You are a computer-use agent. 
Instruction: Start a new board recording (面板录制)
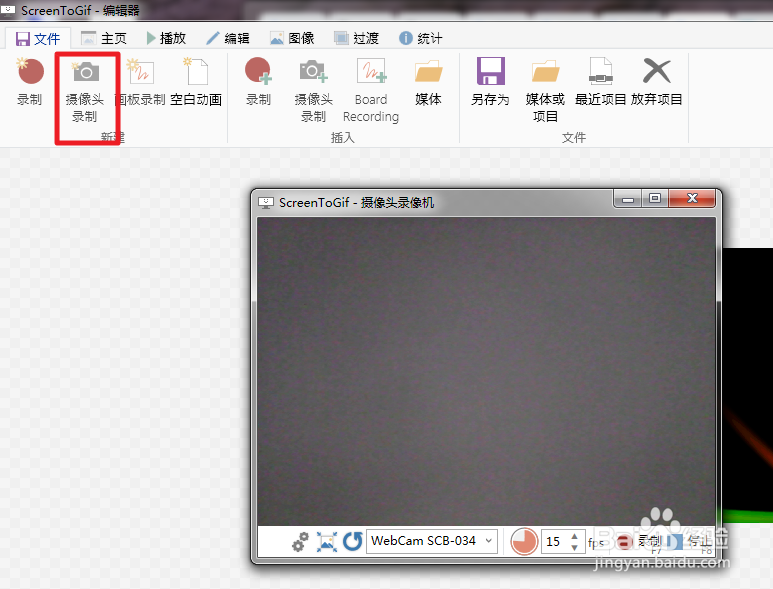pos(141,83)
